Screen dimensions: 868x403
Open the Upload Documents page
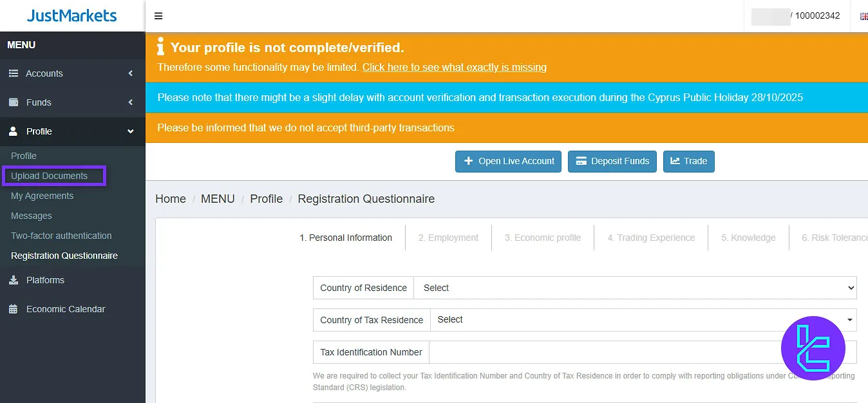49,176
